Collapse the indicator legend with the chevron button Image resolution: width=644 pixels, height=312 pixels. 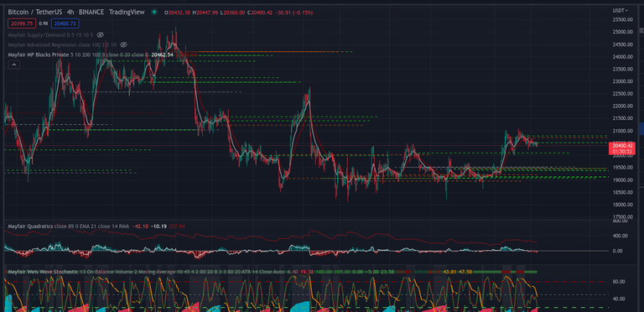(14, 65)
